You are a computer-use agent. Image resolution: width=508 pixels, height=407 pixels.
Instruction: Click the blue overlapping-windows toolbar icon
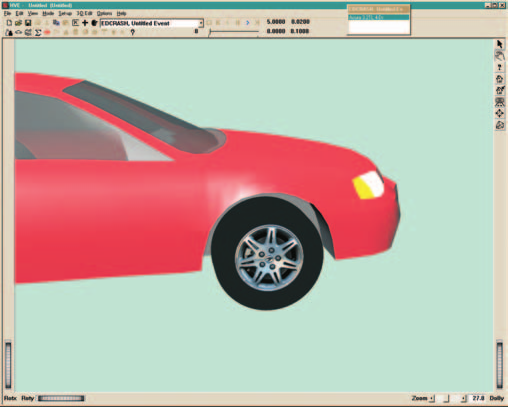click(x=56, y=23)
